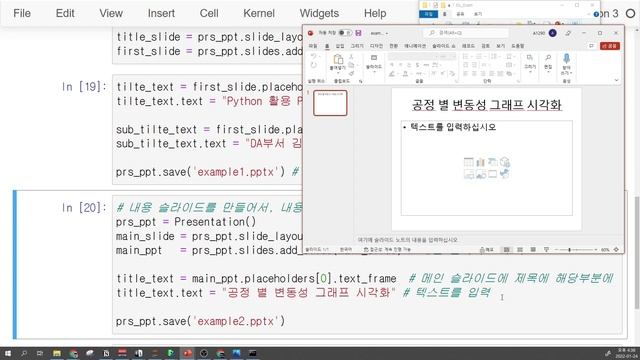Open the Insert menu in Jupyter
Image resolution: width=640 pixels, height=360 pixels.
[x=161, y=13]
